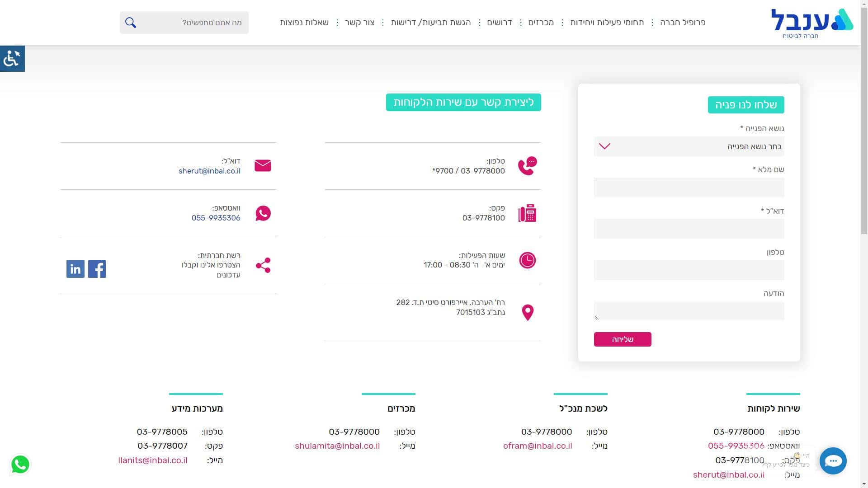The height and width of the screenshot is (488, 868).
Task: Click the search magnifier icon
Action: [x=131, y=23]
